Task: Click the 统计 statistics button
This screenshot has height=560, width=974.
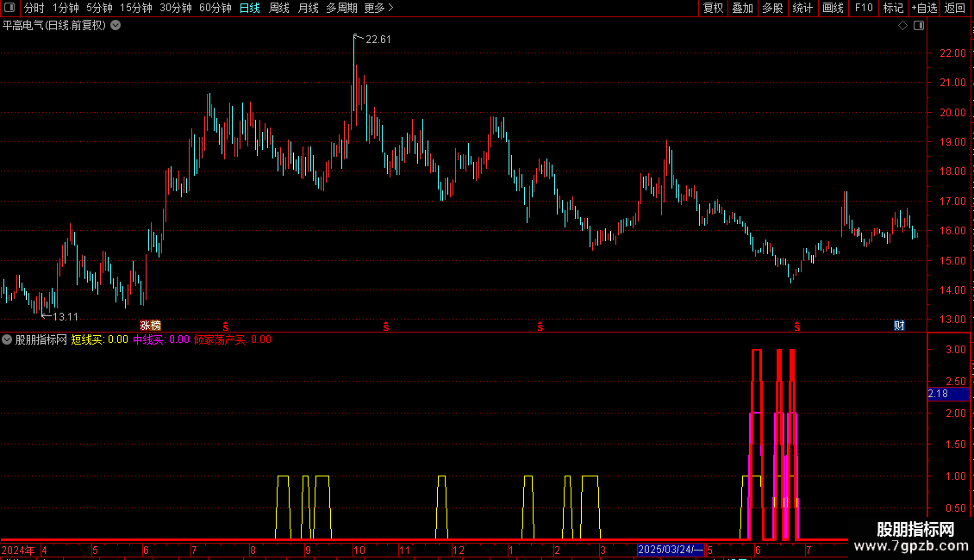Action: (x=802, y=8)
